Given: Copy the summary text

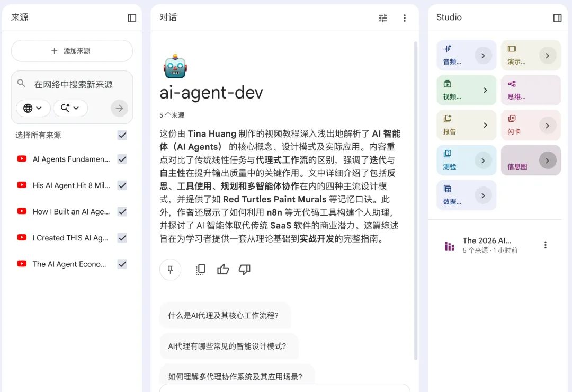Looking at the screenshot, I should 201,269.
